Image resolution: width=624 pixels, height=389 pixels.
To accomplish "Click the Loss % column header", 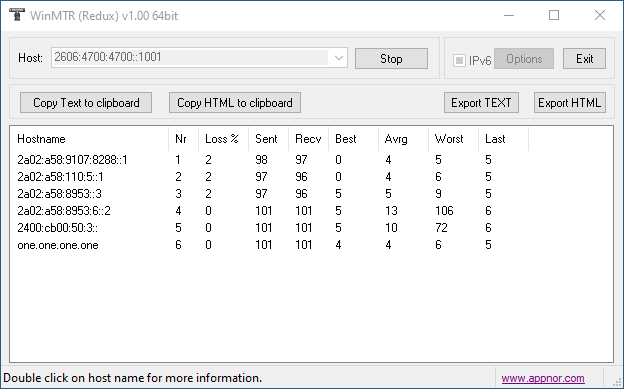I will pos(223,139).
